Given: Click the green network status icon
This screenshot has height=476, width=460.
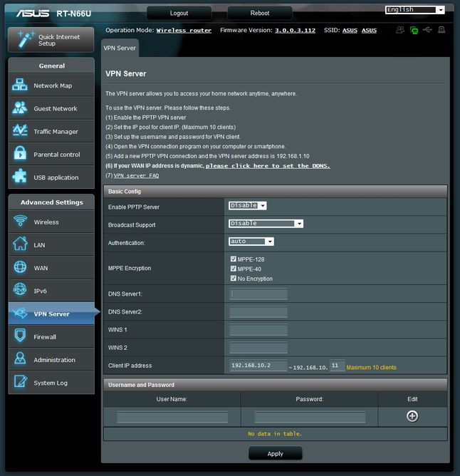Looking at the screenshot, I should pos(414,30).
